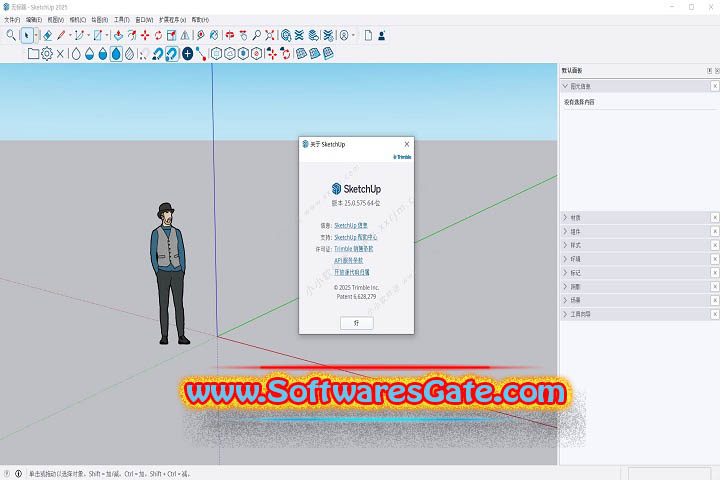Click the standing man figure in viewport

(x=169, y=273)
